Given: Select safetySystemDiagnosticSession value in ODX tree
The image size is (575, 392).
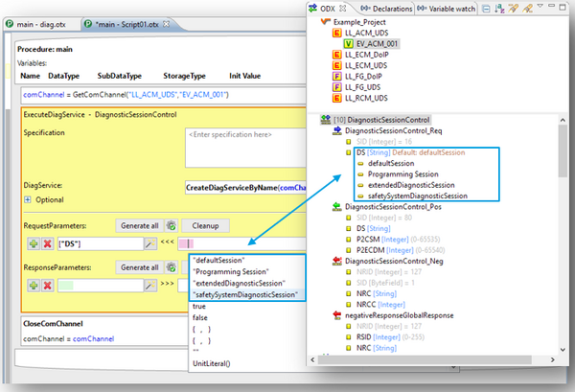Looking at the screenshot, I should point(418,196).
